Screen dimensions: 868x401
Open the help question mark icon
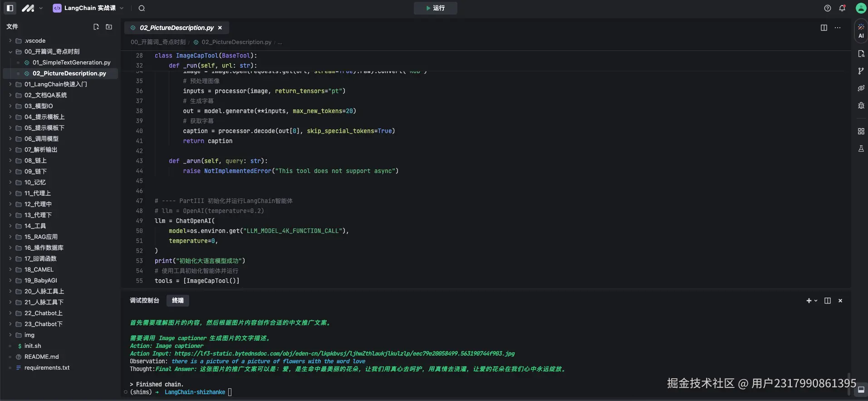pyautogui.click(x=828, y=8)
